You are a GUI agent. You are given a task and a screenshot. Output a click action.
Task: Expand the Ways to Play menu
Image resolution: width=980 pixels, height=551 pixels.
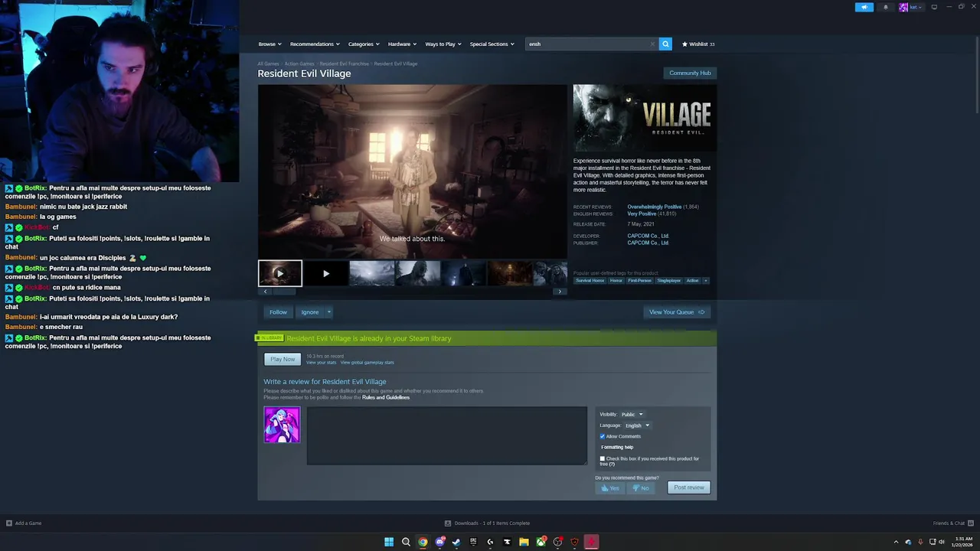point(443,44)
